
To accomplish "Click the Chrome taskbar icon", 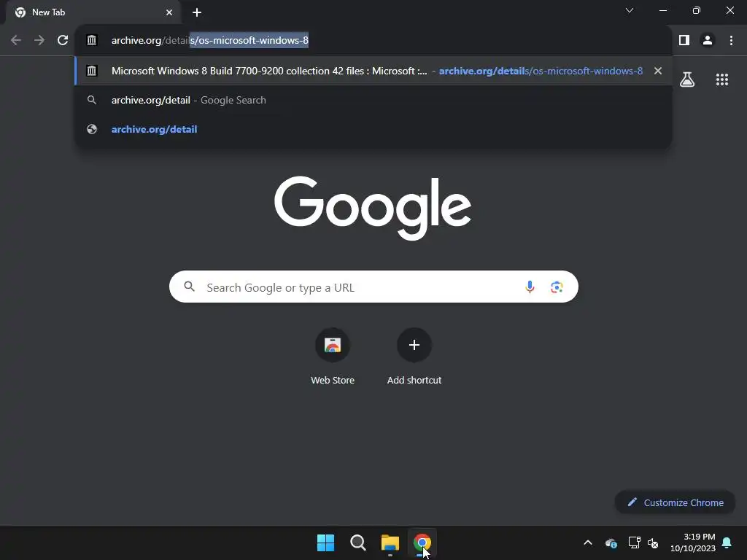I will pos(422,542).
